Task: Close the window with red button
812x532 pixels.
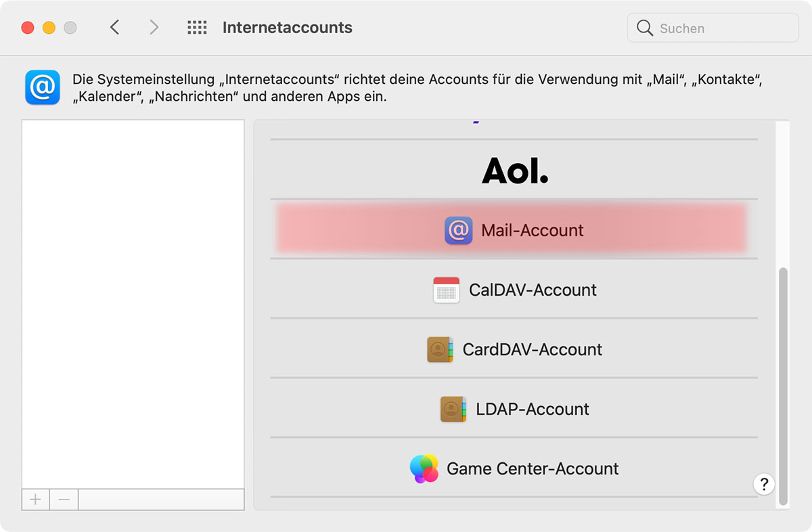Action: tap(28, 28)
